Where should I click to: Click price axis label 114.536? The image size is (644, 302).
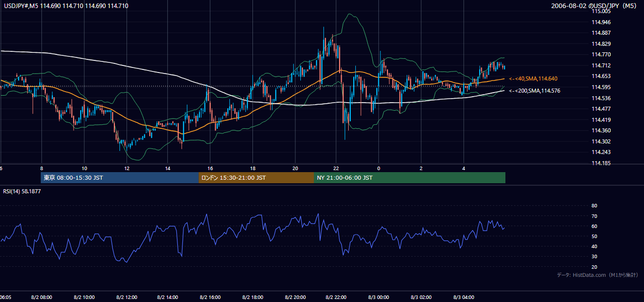[x=602, y=98]
